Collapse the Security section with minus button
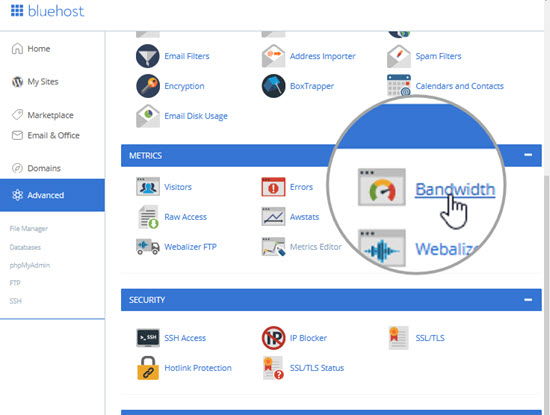 coord(528,300)
